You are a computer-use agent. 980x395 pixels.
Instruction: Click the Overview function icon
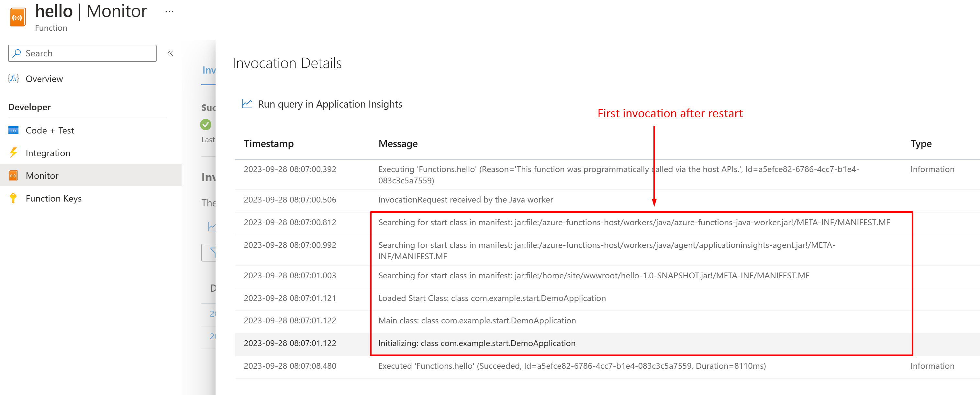13,79
